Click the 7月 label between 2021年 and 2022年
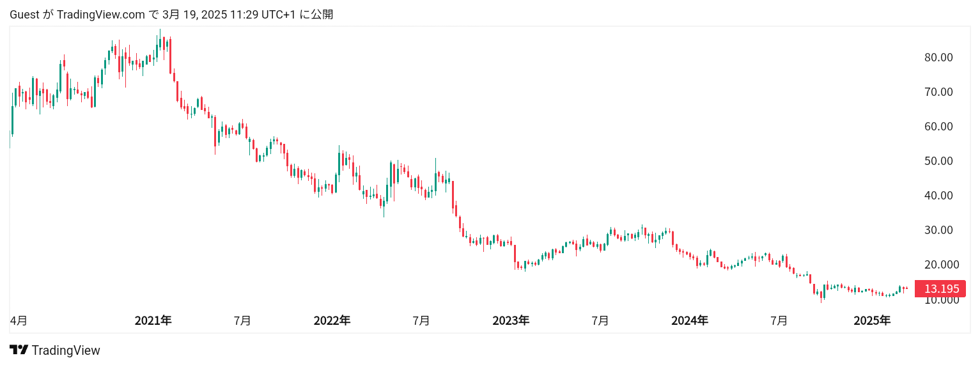 coord(242,321)
